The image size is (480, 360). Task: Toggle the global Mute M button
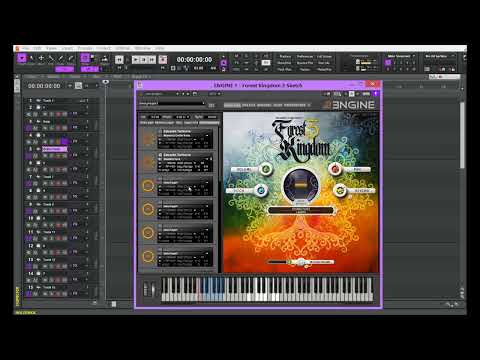tap(236, 56)
